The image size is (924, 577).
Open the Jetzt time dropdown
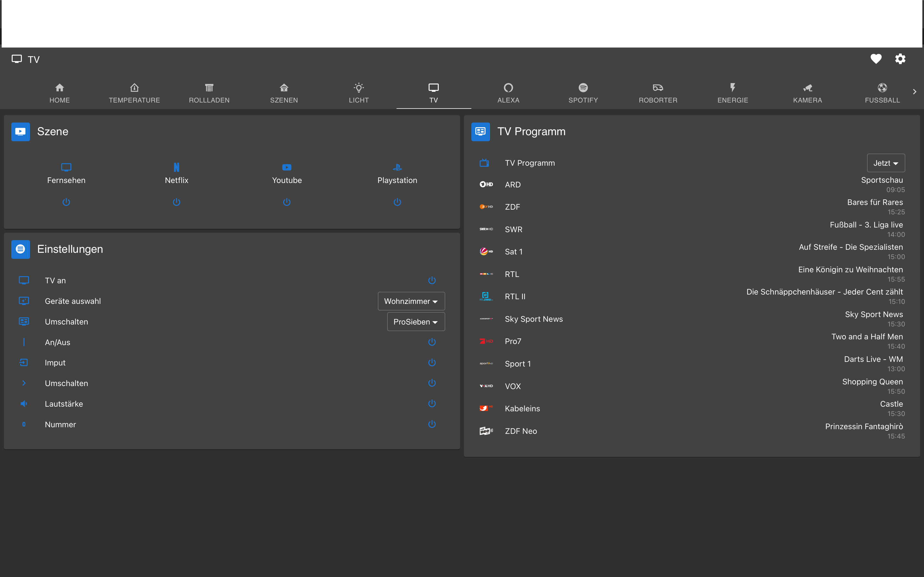click(x=886, y=163)
